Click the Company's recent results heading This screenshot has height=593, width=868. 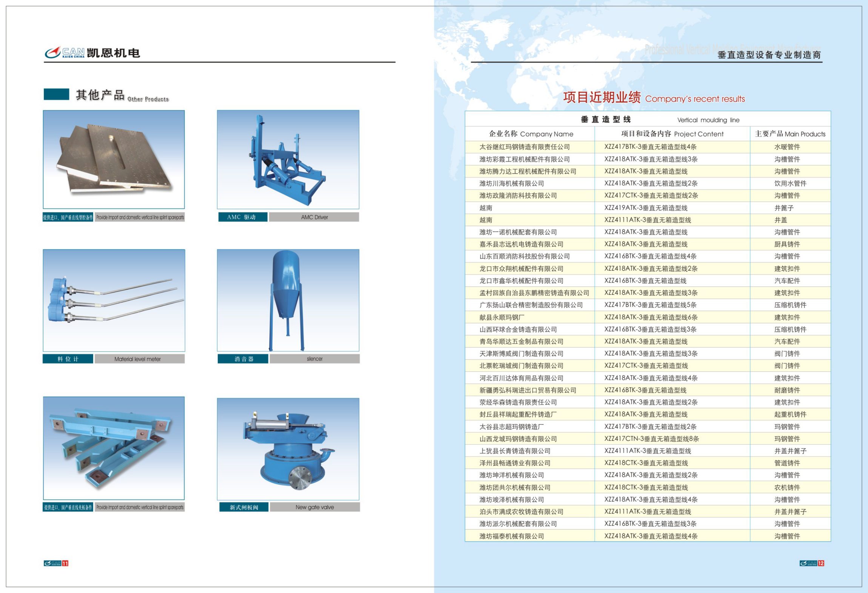click(x=654, y=98)
